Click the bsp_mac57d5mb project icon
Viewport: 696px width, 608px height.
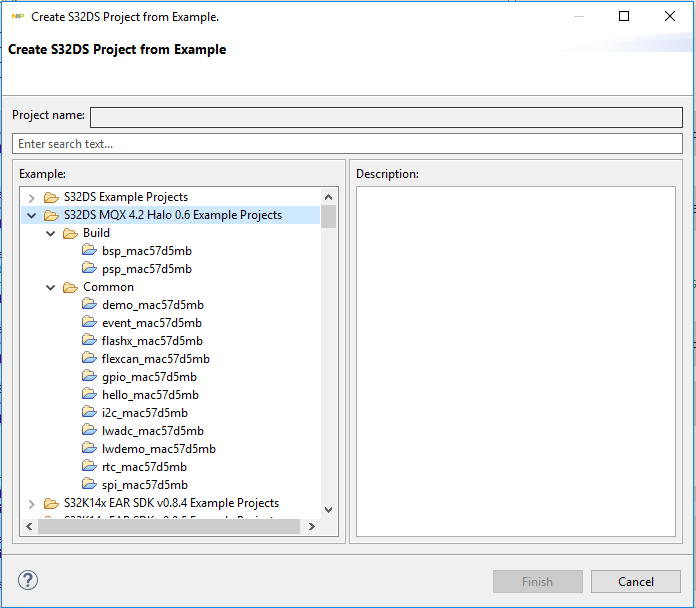coord(89,250)
